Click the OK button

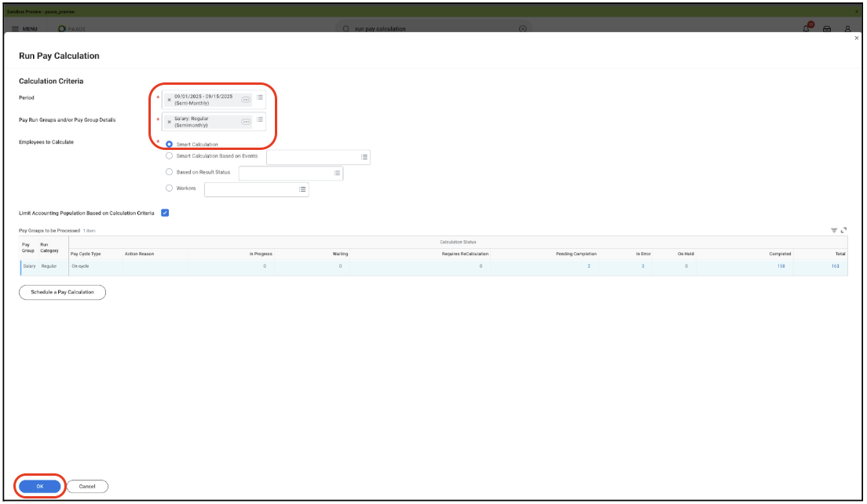click(x=40, y=486)
